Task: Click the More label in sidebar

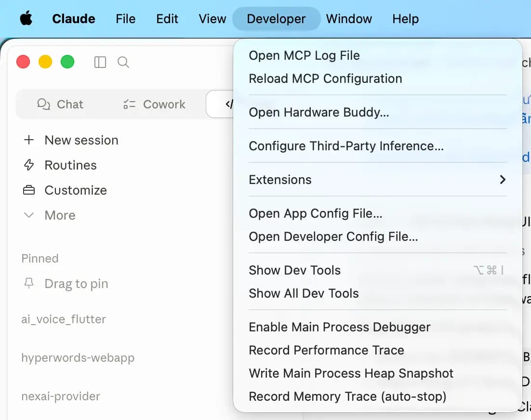Action: (60, 215)
